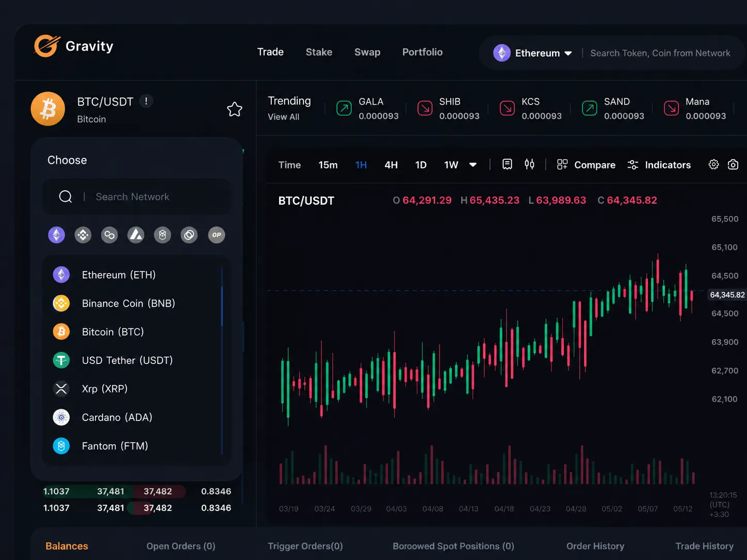Screen dimensions: 747x560
Task: Click the Ethereum icon in the network selector
Action: (502, 53)
